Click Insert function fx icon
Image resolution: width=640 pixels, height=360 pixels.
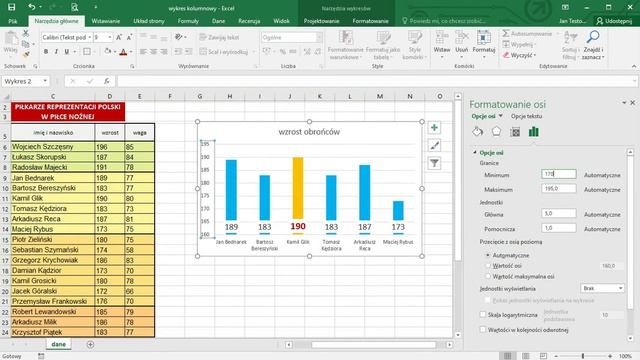(107, 81)
